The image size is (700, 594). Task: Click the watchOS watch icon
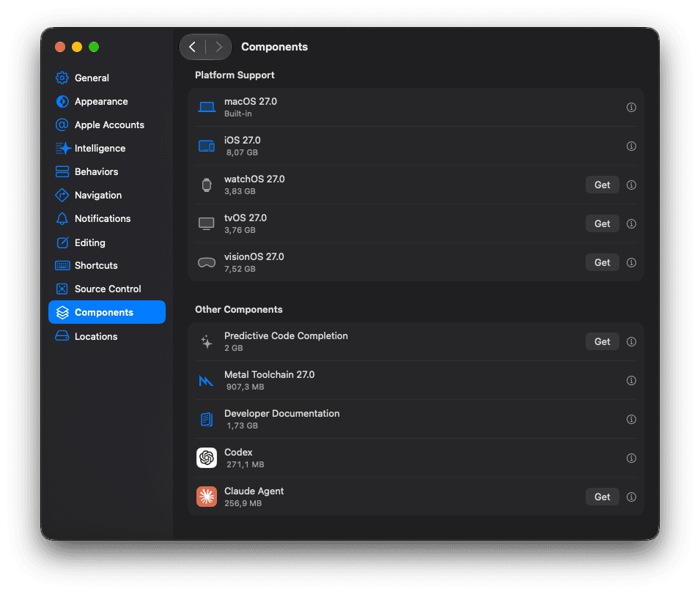(207, 185)
